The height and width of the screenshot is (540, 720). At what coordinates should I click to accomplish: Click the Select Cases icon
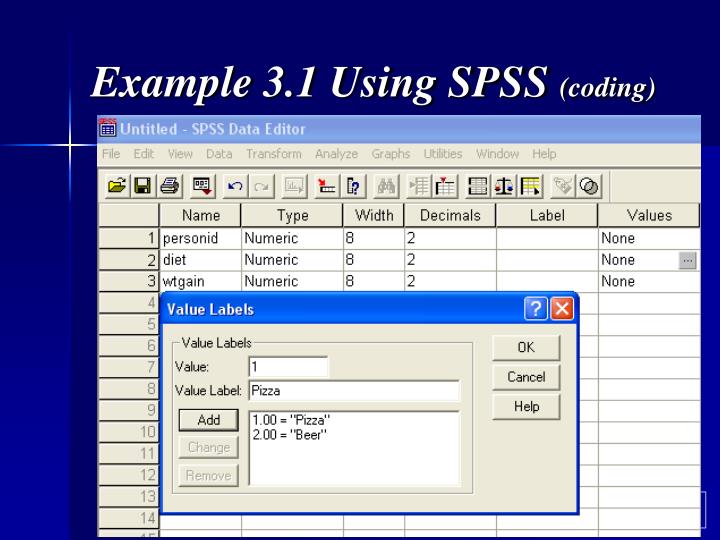(530, 186)
